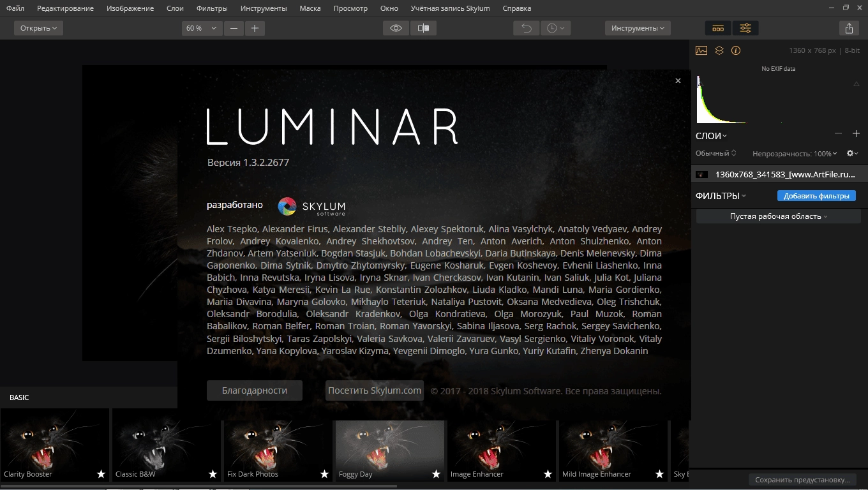Open the Редактирование menu

coord(65,8)
